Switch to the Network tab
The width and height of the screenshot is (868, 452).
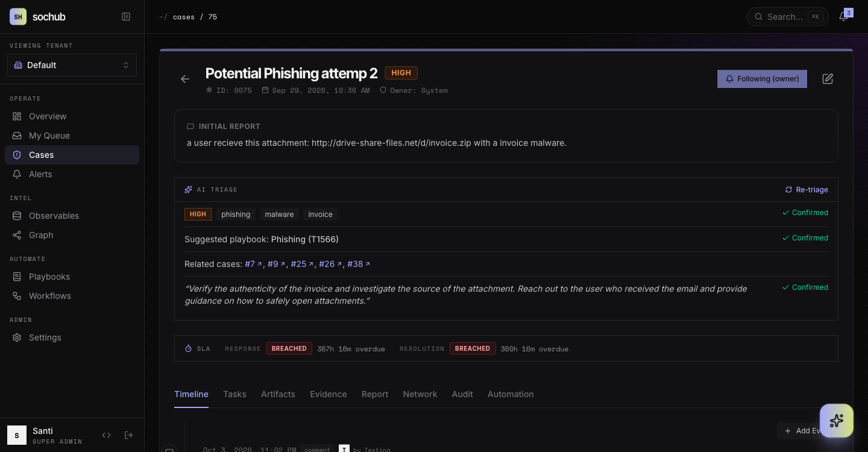pos(420,394)
